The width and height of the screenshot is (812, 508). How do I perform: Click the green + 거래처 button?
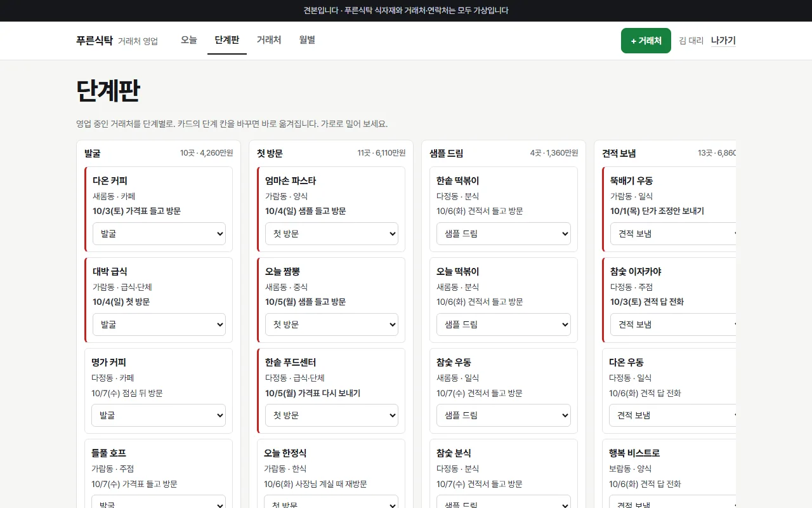(x=646, y=41)
